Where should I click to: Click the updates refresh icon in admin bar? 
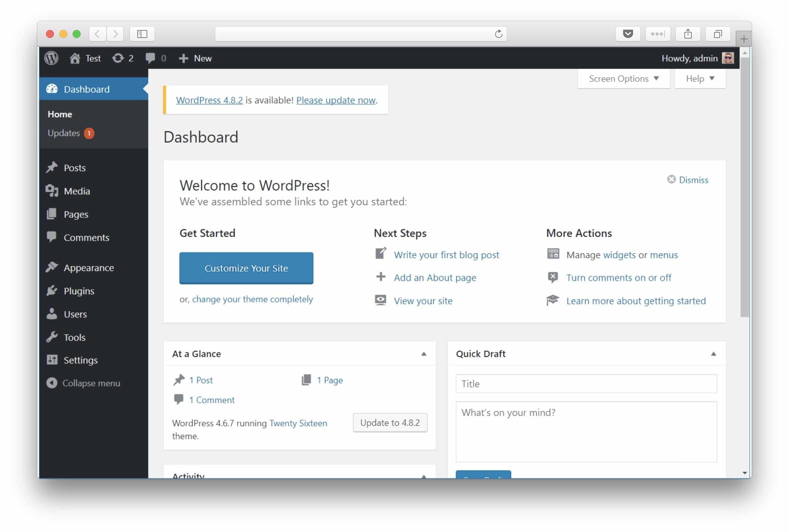(x=118, y=58)
